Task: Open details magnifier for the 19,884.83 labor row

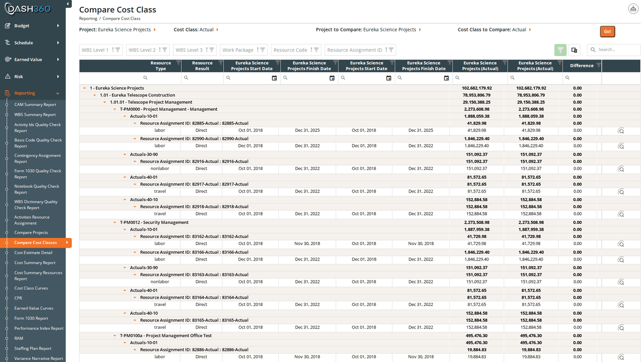Action: point(621,357)
